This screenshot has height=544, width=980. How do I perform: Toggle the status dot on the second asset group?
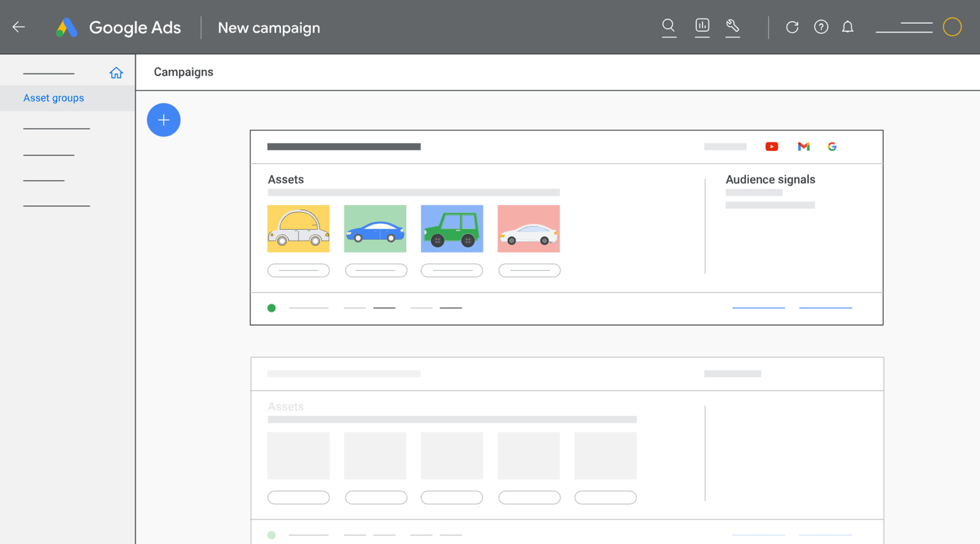point(271,534)
